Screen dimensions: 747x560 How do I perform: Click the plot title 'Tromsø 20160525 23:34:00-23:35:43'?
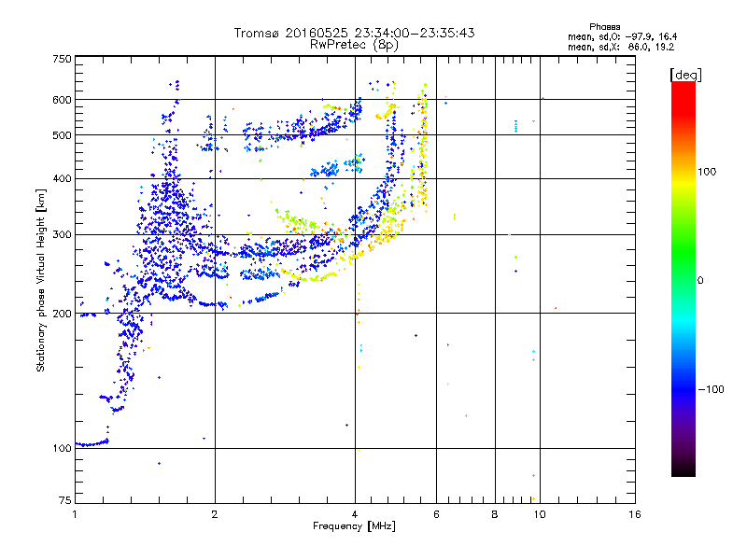click(x=354, y=33)
